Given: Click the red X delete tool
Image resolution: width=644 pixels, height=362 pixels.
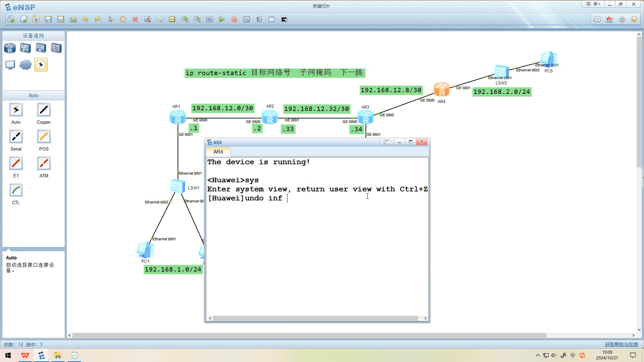Looking at the screenshot, I should click(x=135, y=19).
